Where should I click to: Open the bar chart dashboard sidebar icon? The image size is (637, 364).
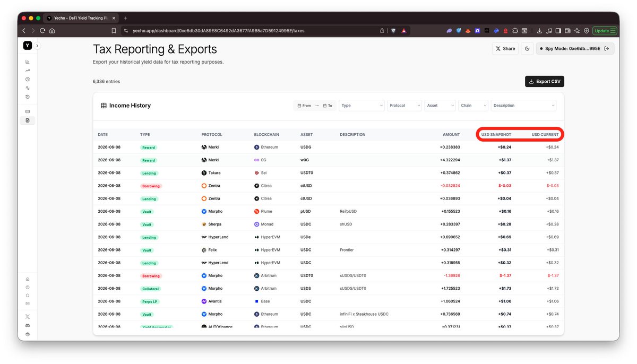[x=28, y=62]
